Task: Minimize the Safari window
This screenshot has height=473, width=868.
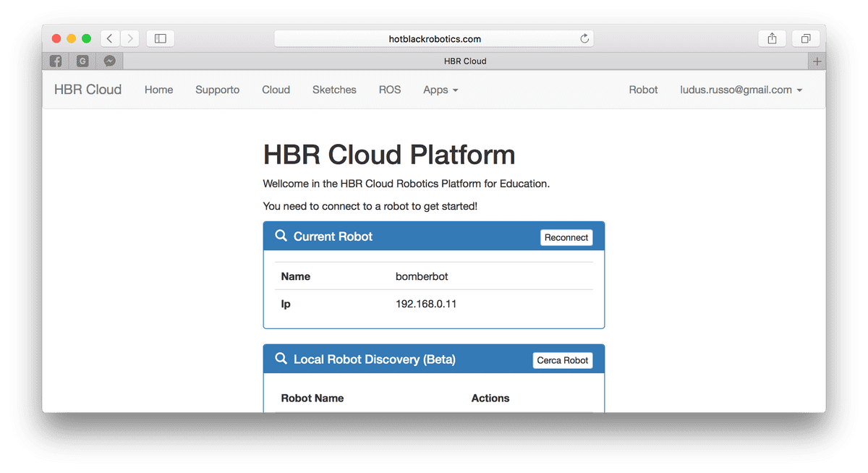Action: [72, 38]
